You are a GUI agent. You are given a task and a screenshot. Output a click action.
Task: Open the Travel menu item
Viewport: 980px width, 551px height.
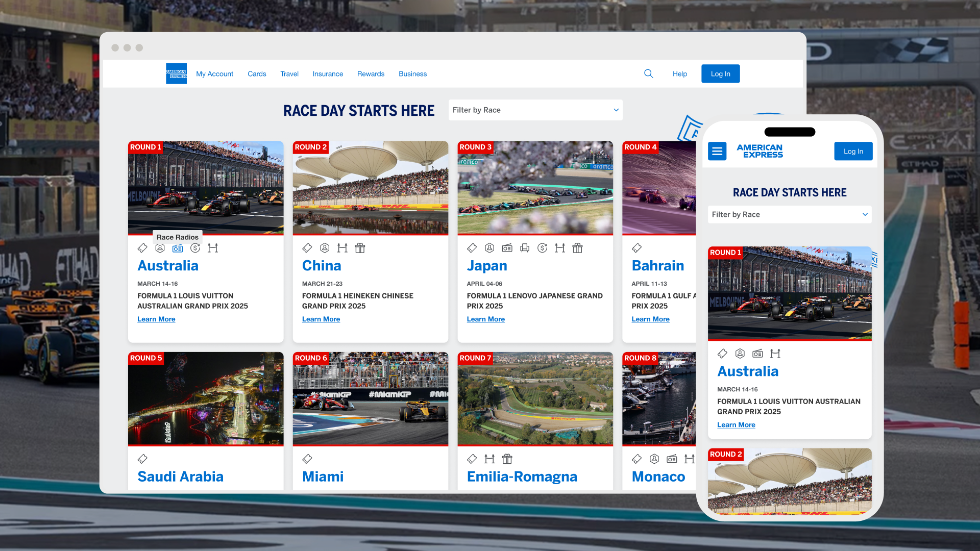coord(289,74)
